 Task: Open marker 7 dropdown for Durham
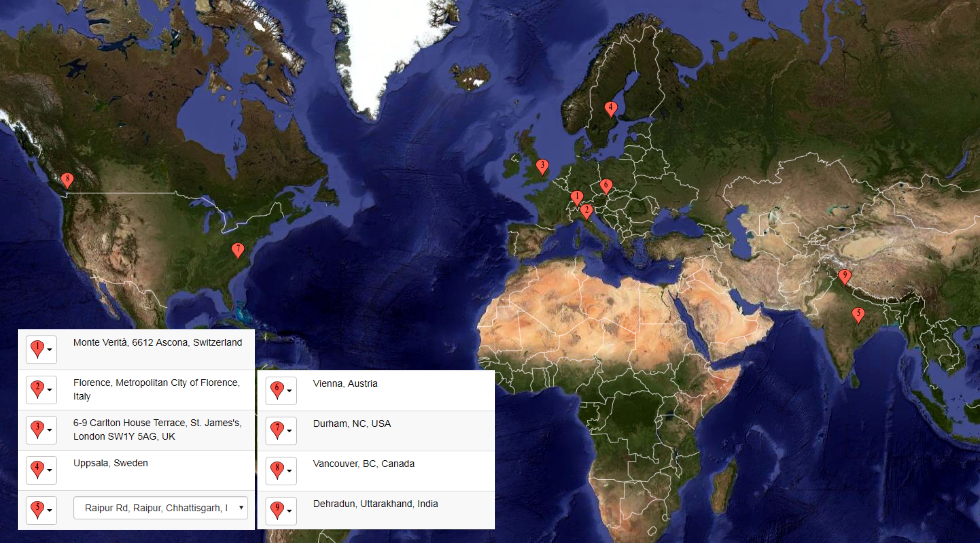281,431
